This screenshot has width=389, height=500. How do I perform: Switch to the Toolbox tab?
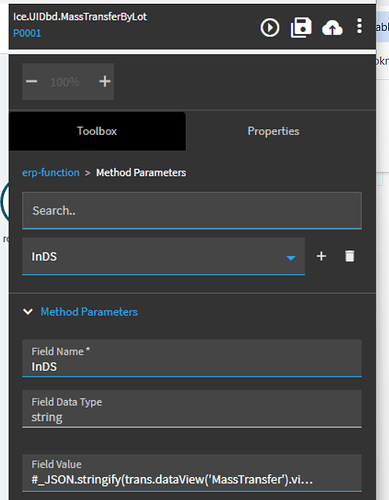coord(97,131)
